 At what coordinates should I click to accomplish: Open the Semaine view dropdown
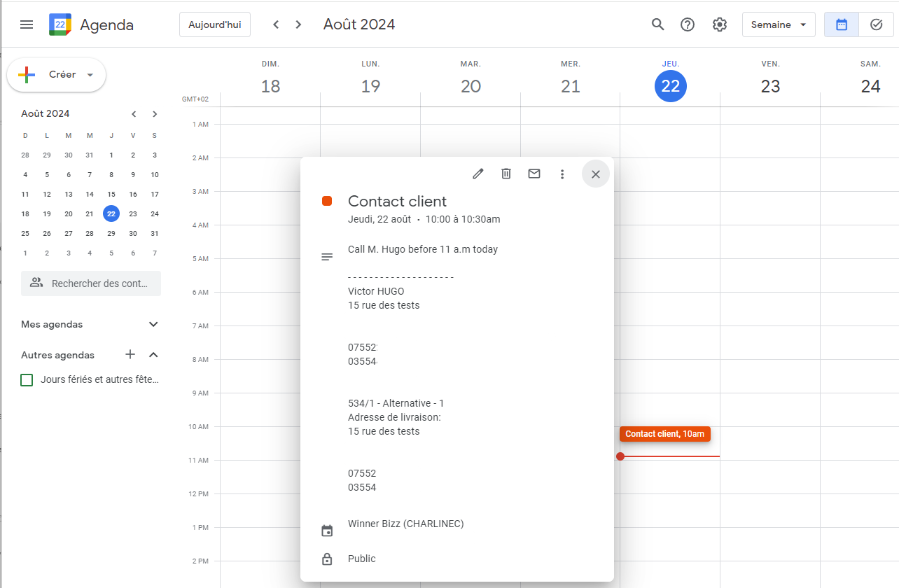(x=779, y=24)
